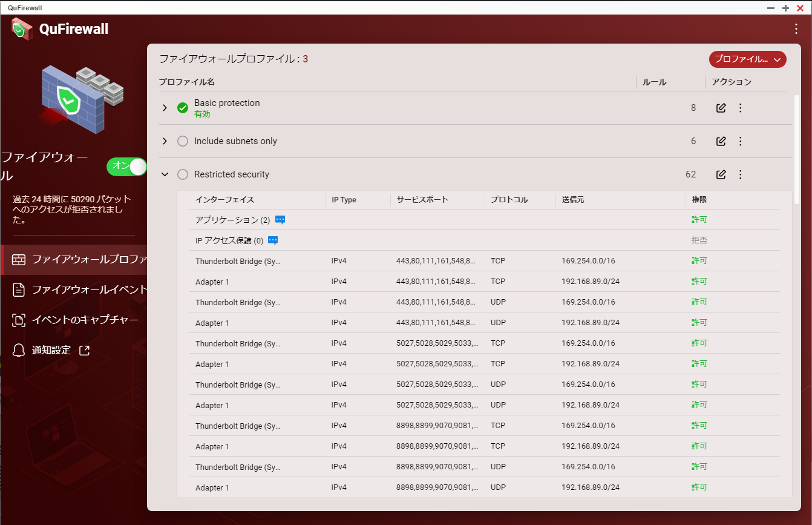Image resolution: width=812 pixels, height=525 pixels.
Task: Minimize the QuFirewall window
Action: [771, 8]
